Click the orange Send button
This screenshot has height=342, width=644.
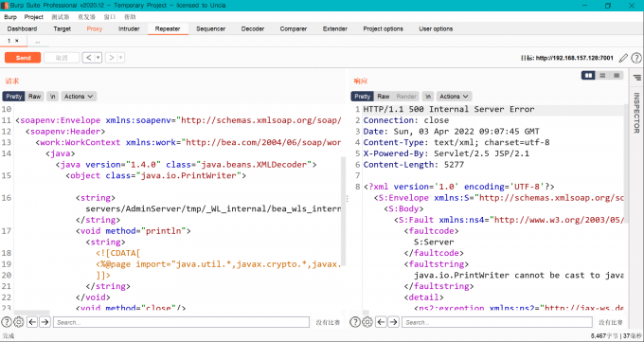[23, 58]
